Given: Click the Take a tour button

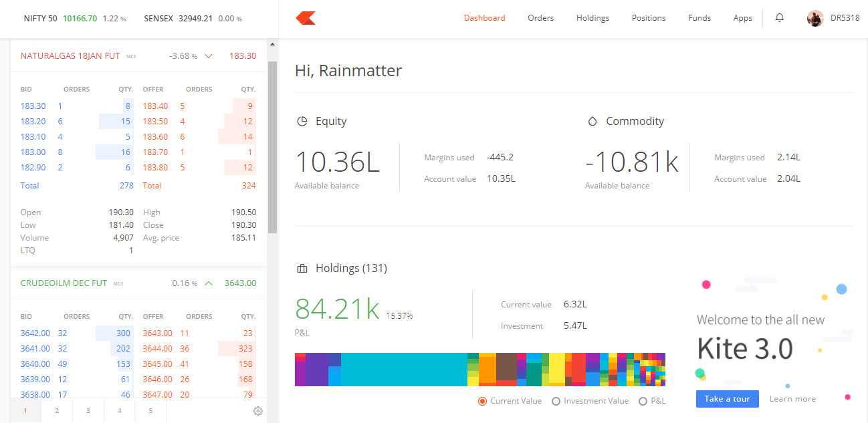Looking at the screenshot, I should tap(728, 399).
